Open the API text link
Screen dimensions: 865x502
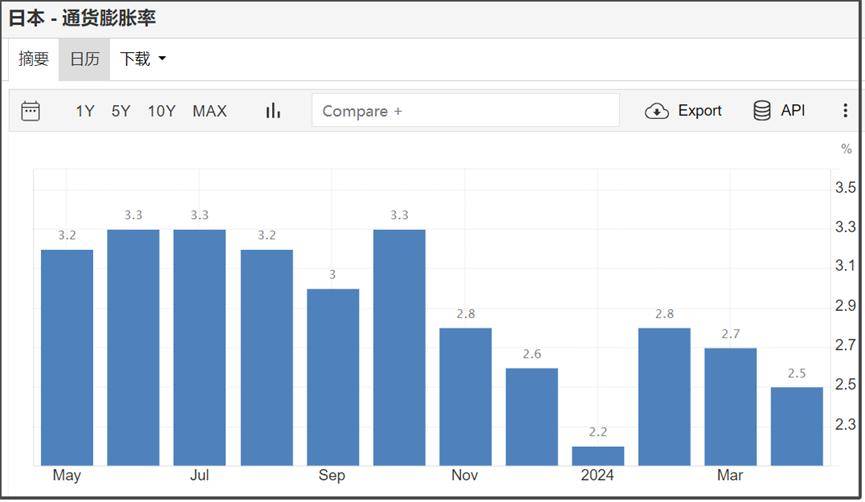(x=793, y=110)
